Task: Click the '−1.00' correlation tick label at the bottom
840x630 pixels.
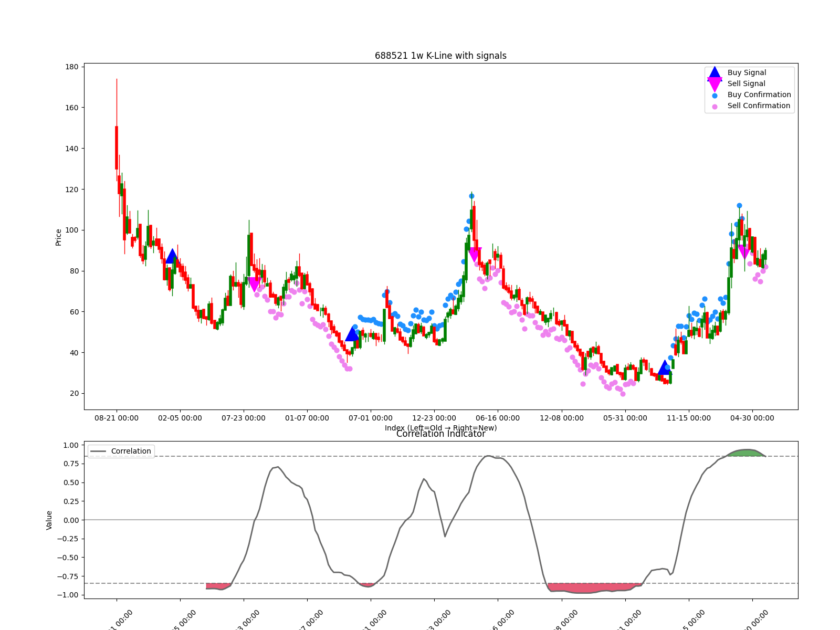Action: (67, 595)
